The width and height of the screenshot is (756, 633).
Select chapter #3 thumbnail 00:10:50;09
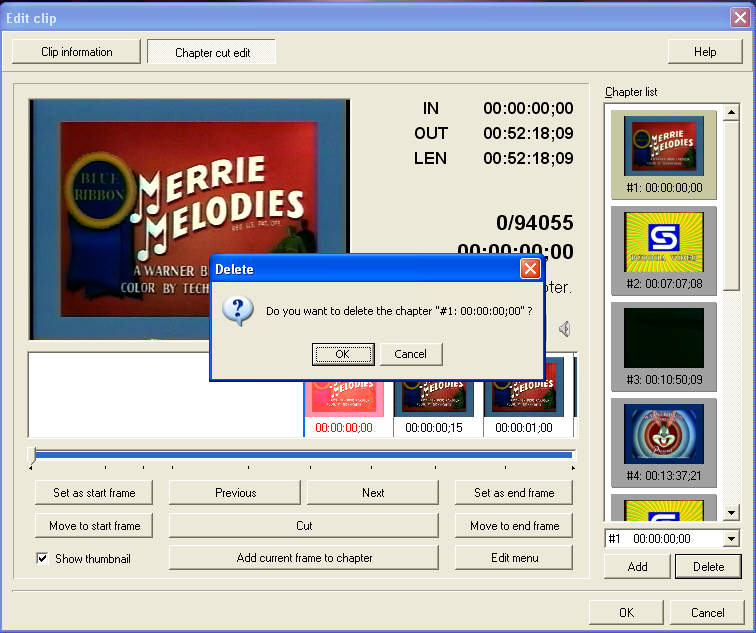tap(664, 347)
